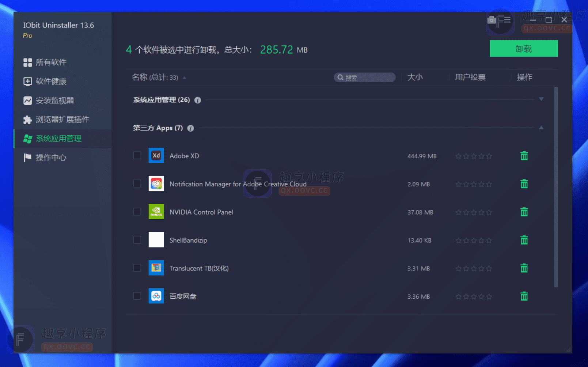Screen dimensions: 588x367
Task: Click the trash icon for Adobe XD
Action: 524,156
